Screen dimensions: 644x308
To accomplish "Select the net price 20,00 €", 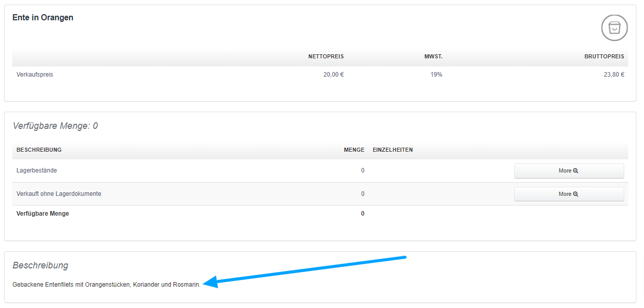I will click(334, 75).
